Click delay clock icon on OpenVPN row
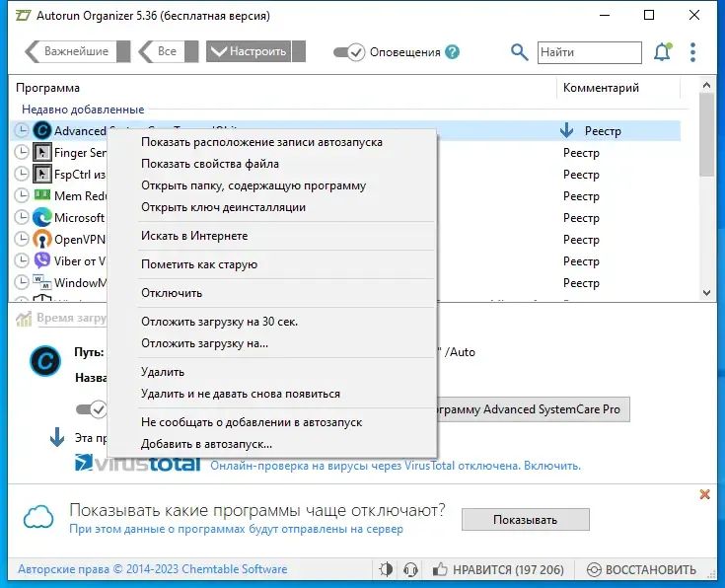725x588 pixels. pyautogui.click(x=22, y=239)
